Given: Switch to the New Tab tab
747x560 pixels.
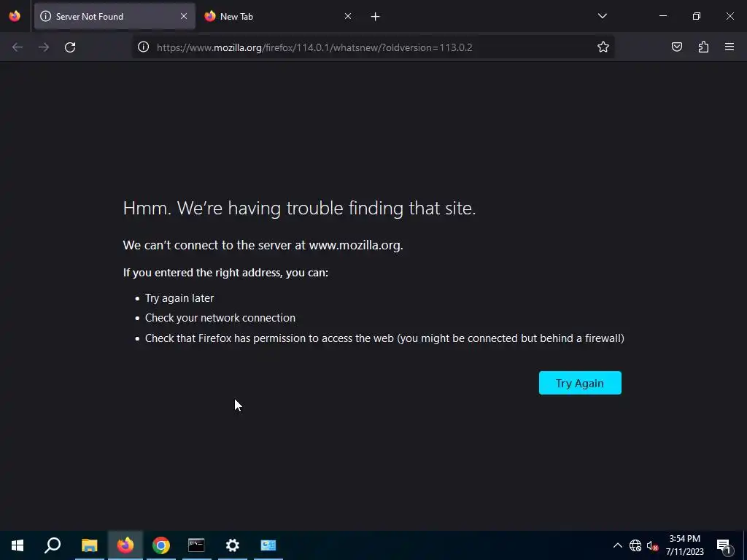Looking at the screenshot, I should [278, 16].
